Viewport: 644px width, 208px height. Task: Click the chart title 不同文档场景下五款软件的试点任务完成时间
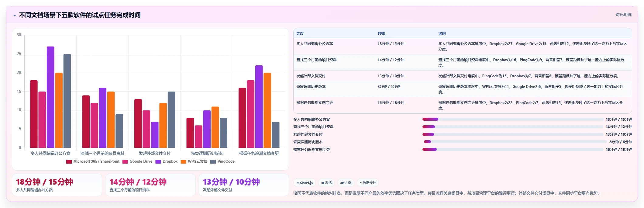(80, 15)
